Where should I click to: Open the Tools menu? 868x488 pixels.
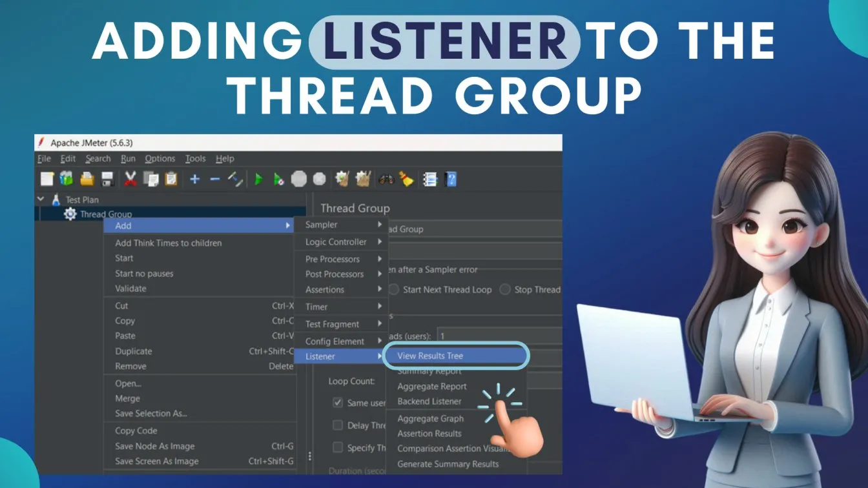point(196,159)
